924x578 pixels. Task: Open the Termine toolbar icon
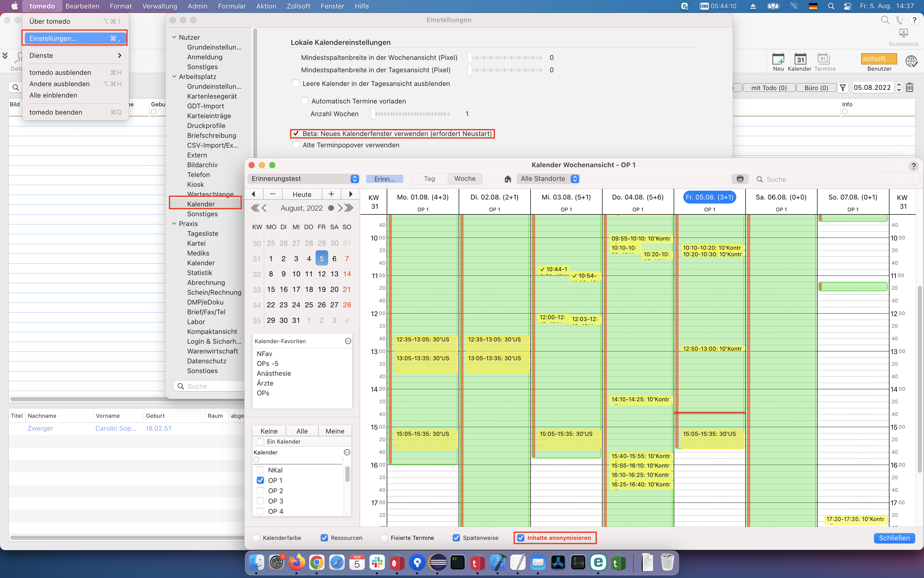coord(823,59)
